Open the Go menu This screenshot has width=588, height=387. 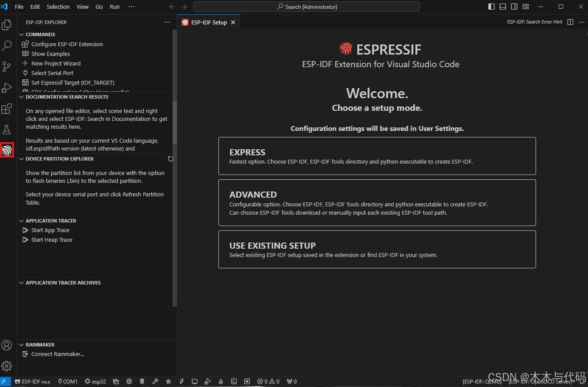(x=99, y=7)
